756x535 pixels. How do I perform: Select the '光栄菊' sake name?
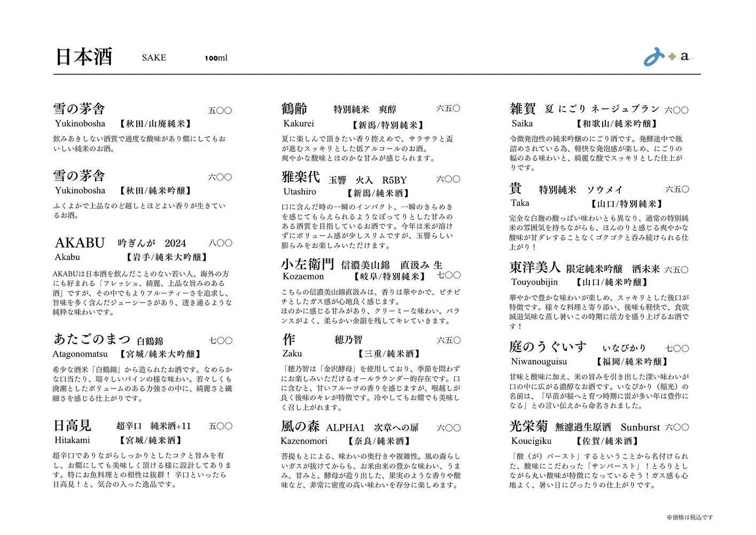pos(528,427)
